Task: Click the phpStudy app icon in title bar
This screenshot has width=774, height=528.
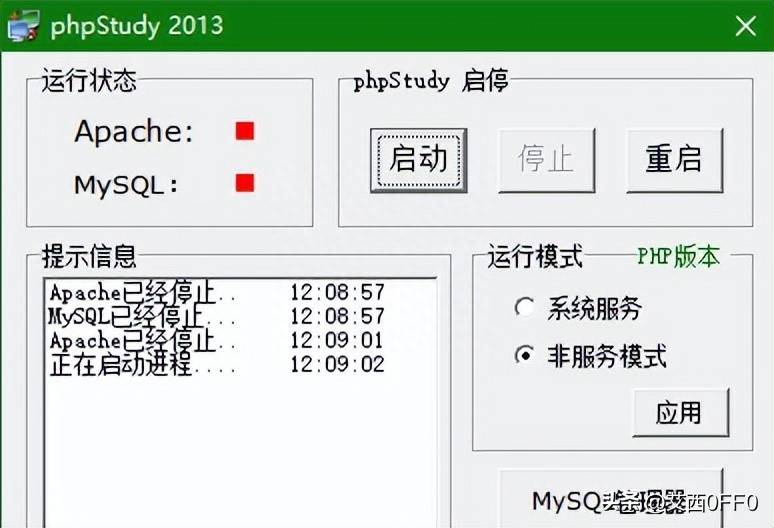Action: pos(23,26)
